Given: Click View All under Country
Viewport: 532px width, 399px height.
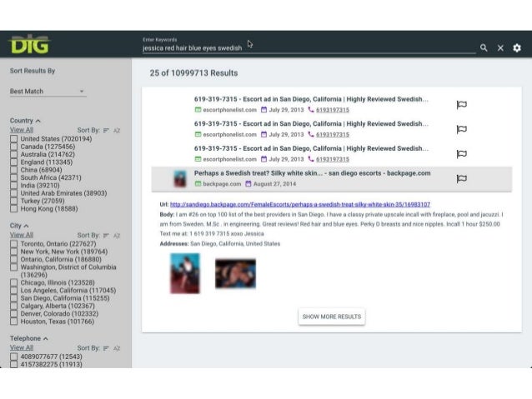Looking at the screenshot, I should tap(22, 130).
